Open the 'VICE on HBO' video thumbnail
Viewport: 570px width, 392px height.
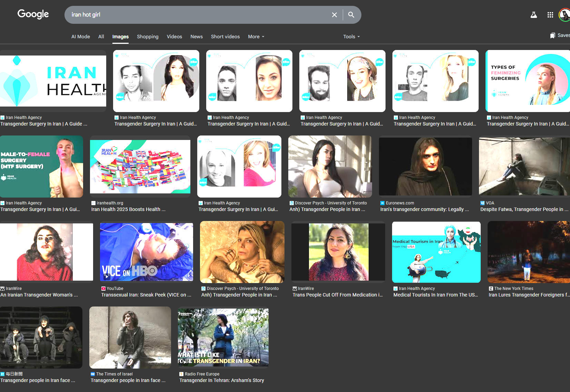point(147,252)
